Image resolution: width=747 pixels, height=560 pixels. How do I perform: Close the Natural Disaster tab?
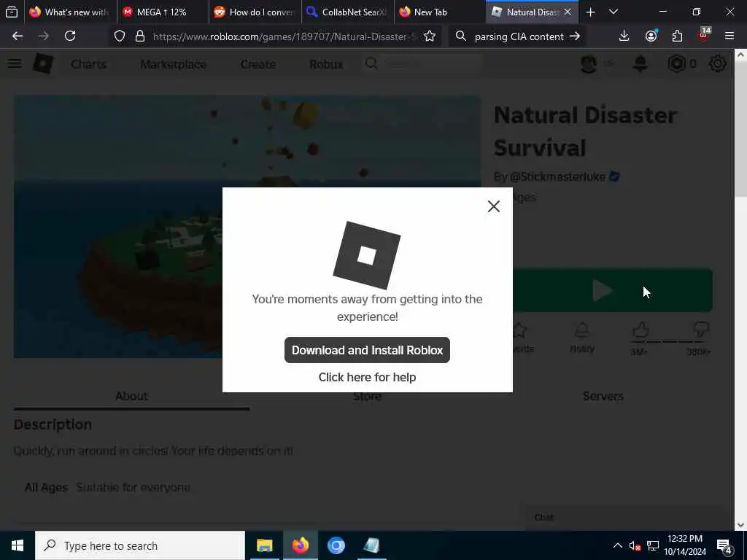(x=568, y=12)
